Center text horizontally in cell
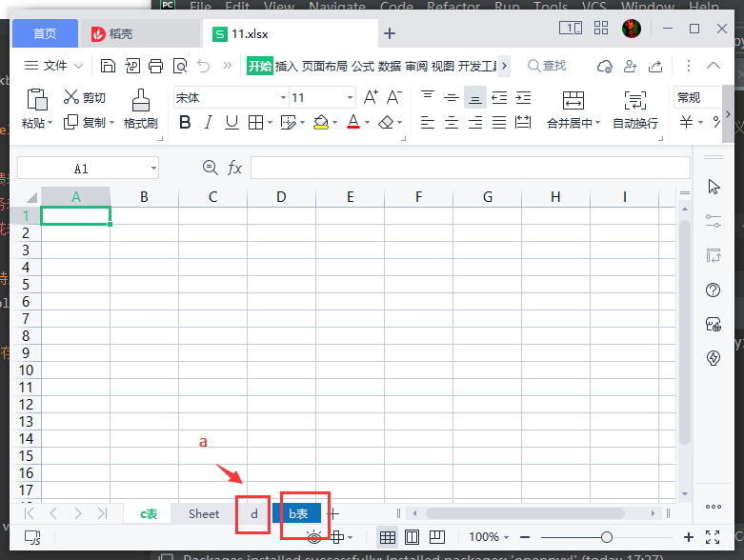744x560 pixels. pyautogui.click(x=452, y=122)
